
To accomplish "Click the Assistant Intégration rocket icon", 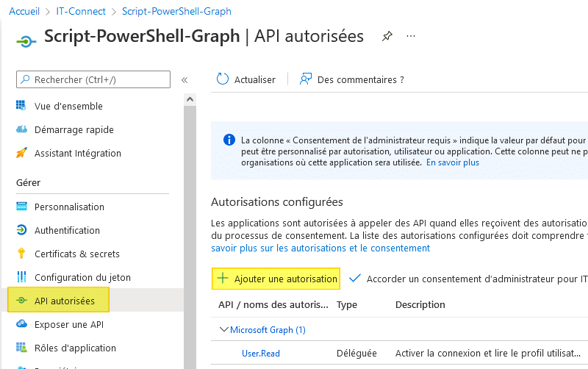I will click(21, 153).
